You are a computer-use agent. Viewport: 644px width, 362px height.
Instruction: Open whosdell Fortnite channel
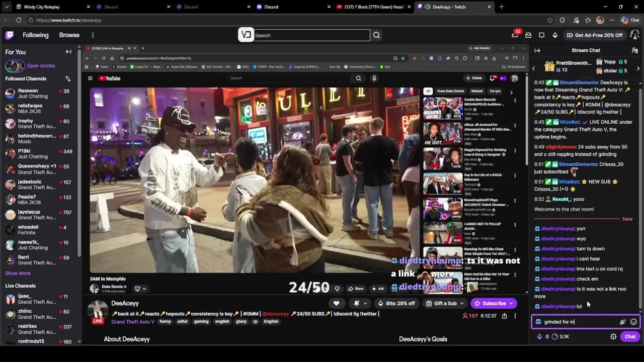pyautogui.click(x=39, y=230)
